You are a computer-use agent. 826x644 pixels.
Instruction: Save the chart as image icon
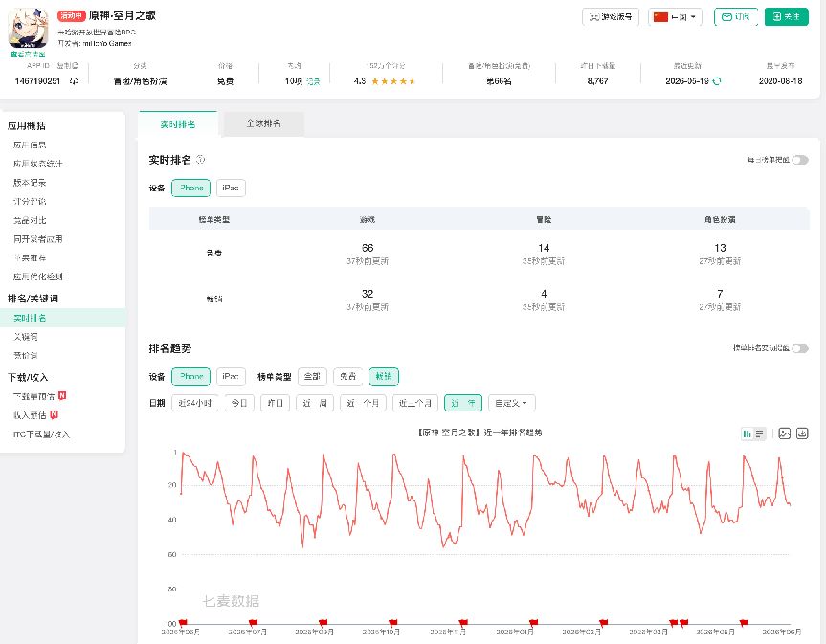[785, 433]
